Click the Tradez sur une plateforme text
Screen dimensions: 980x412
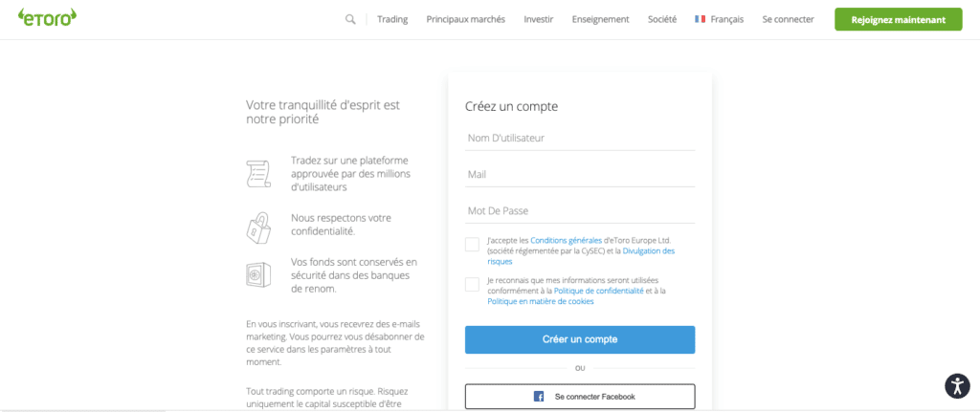click(x=350, y=174)
